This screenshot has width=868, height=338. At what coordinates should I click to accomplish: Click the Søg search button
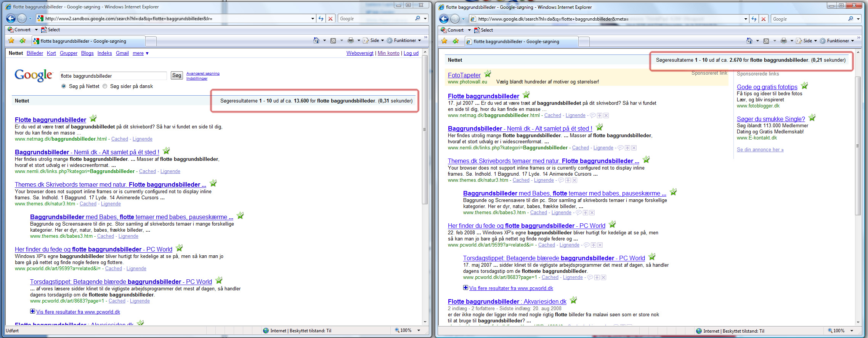point(176,75)
